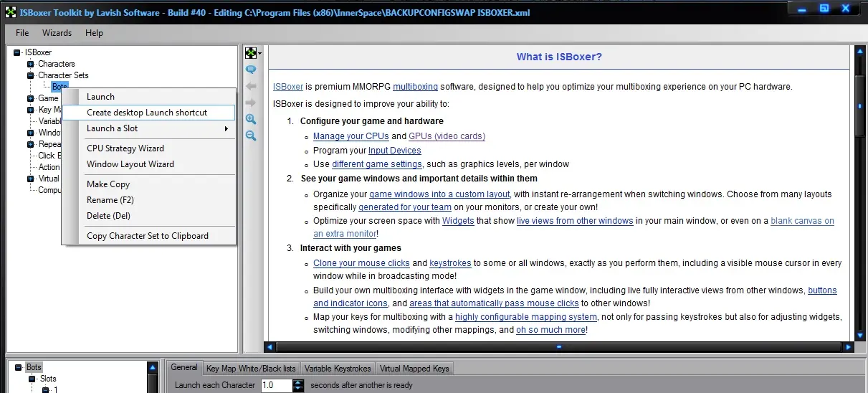This screenshot has height=393, width=868.
Task: Collapse the Bots node in lower pane
Action: click(19, 367)
